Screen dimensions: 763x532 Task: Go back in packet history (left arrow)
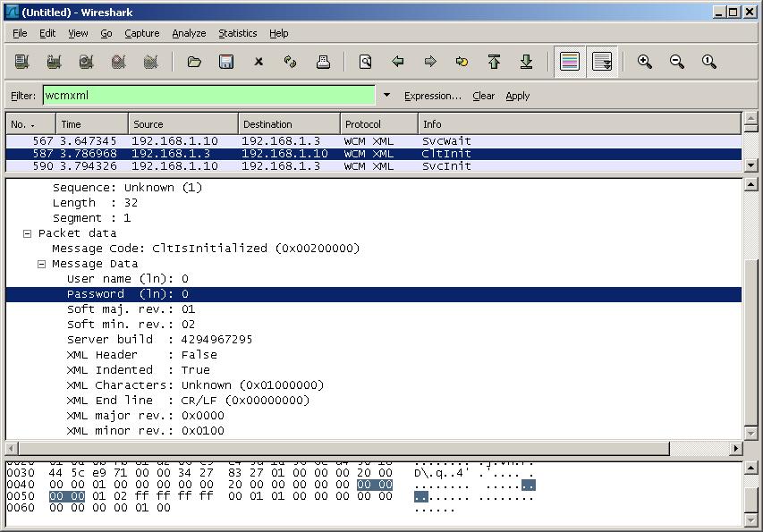pos(397,62)
